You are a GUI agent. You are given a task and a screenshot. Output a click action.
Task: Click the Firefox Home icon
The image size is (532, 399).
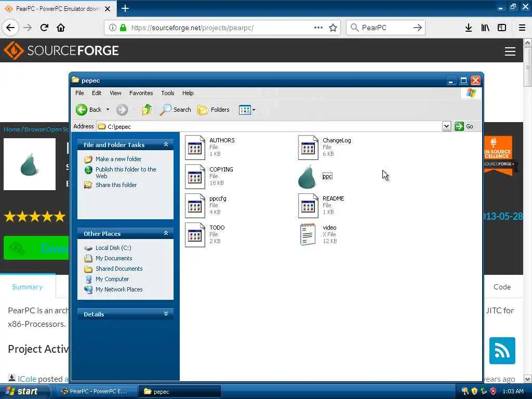pos(61,28)
